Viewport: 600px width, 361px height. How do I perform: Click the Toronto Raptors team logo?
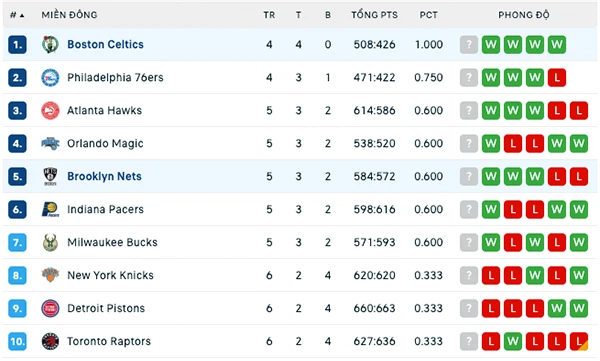point(50,341)
